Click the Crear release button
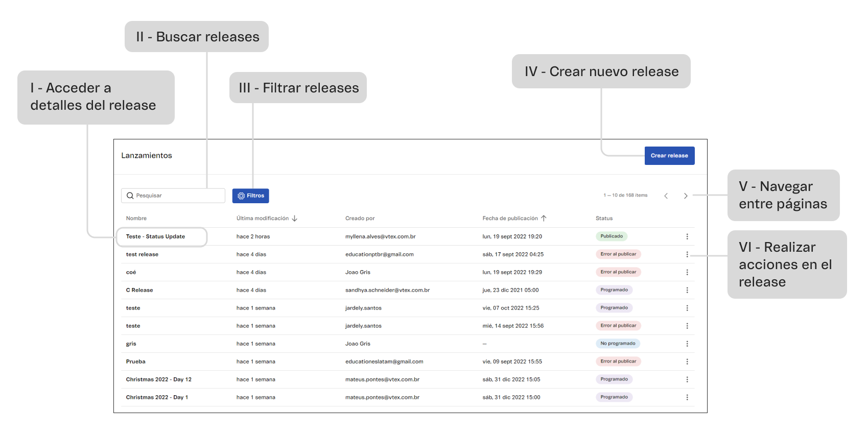The width and height of the screenshot is (868, 433). click(x=669, y=156)
